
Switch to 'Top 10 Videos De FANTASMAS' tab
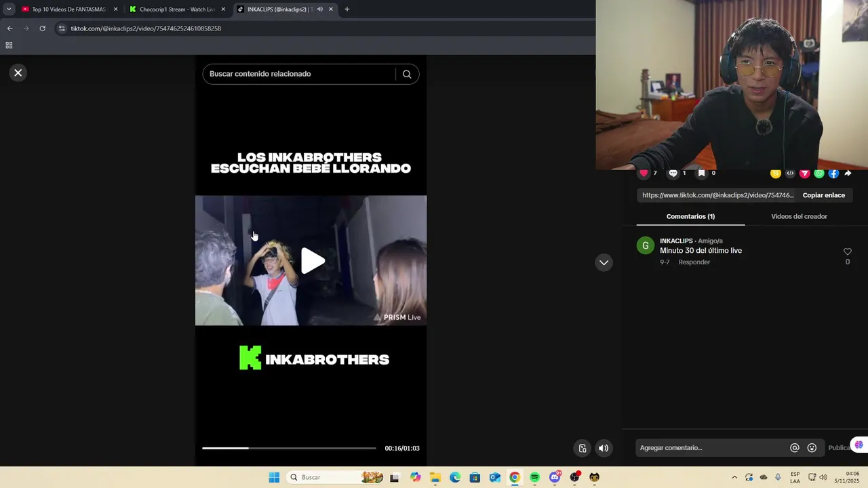68,9
